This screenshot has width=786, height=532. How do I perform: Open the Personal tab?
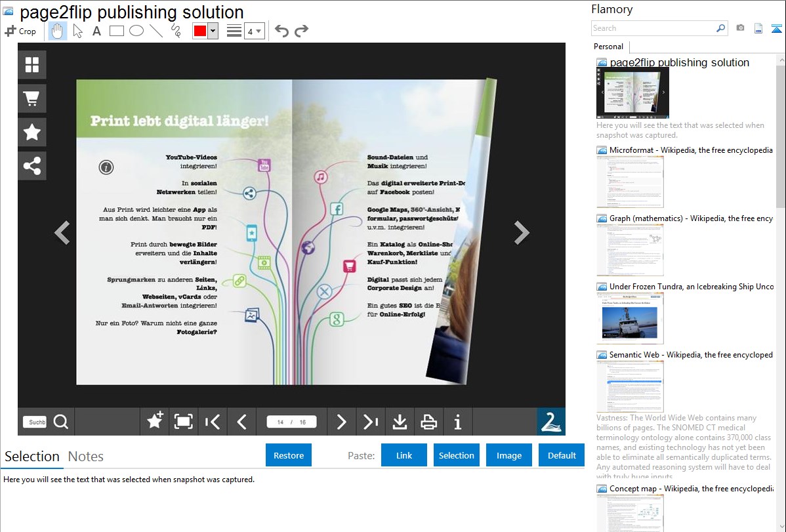click(x=609, y=47)
